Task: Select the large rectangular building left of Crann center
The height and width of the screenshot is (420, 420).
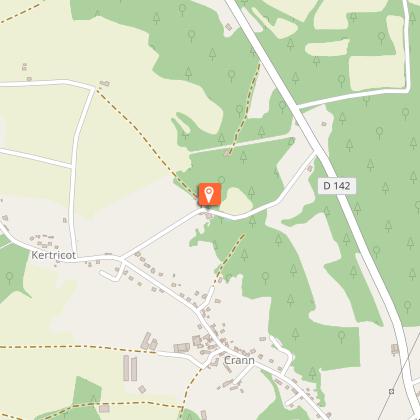Action: click(x=182, y=348)
